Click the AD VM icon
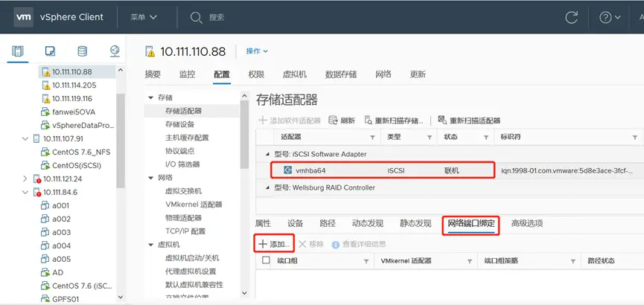644x305 pixels. click(x=45, y=272)
